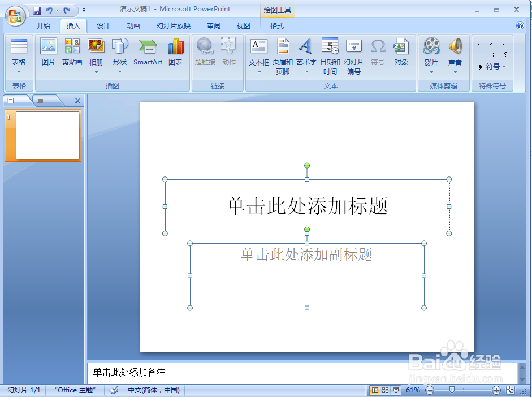This screenshot has height=397, width=532.
Task: Open the 审阅 (Review) tab
Action: pyautogui.click(x=214, y=26)
